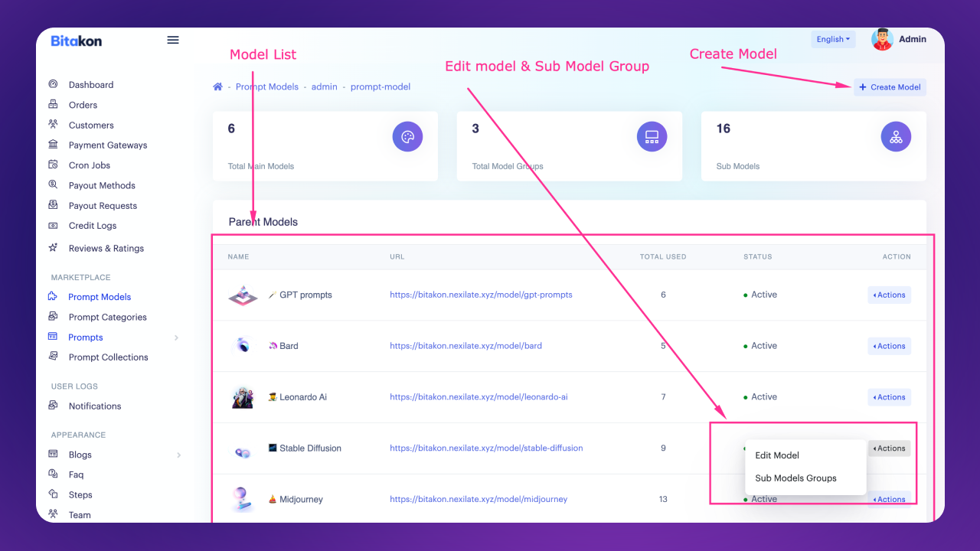The image size is (980, 551).
Task: Click the Blogs sidebar icon
Action: [53, 454]
